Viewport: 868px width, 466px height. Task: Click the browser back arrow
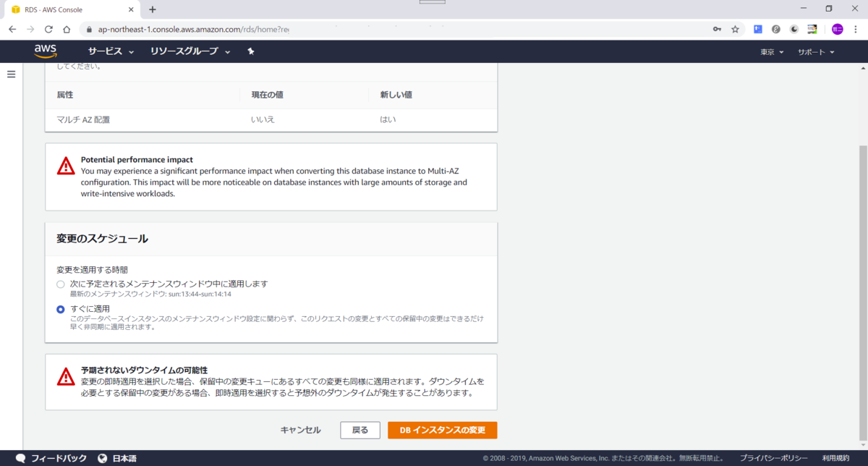[12, 30]
